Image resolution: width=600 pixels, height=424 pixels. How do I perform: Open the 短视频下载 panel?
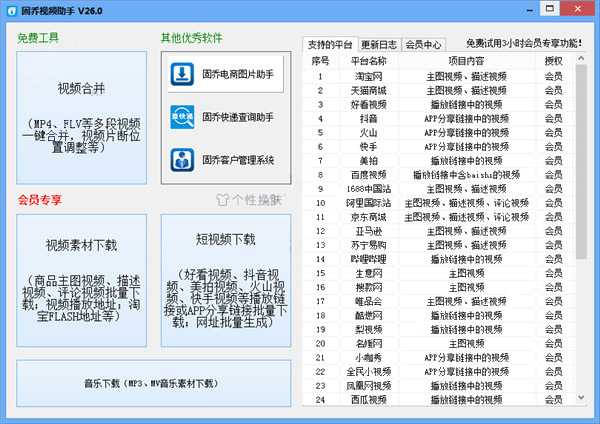(x=226, y=280)
